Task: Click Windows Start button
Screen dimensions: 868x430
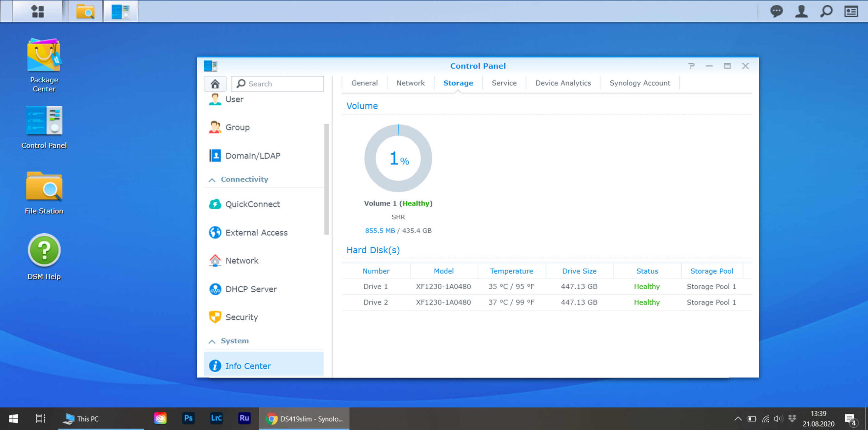Action: 13,419
